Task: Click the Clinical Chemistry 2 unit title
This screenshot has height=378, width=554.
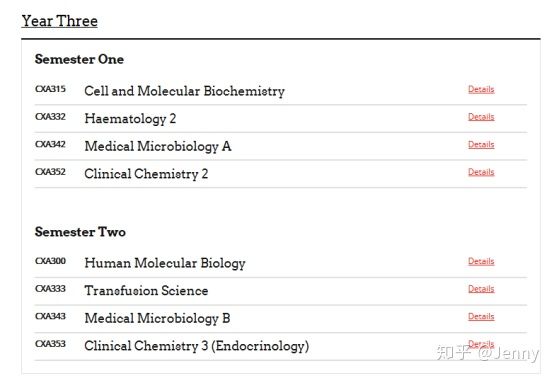Action: [146, 174]
